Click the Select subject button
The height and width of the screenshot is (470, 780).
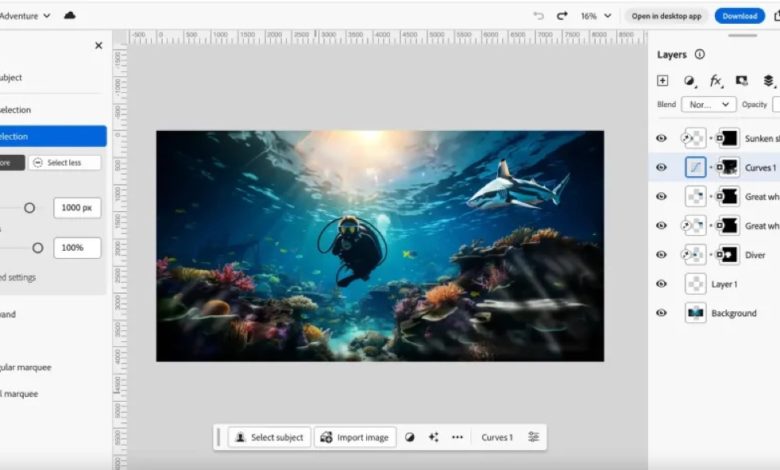pyautogui.click(x=269, y=437)
